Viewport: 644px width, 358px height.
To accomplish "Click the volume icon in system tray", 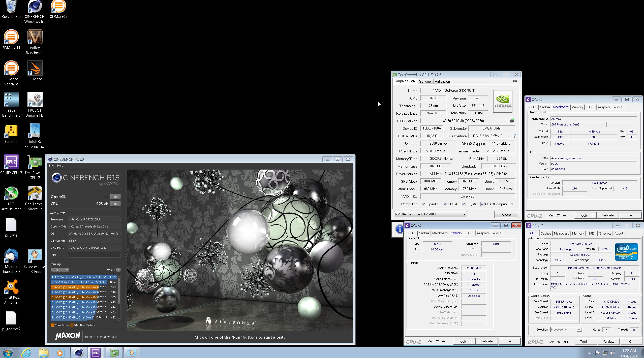I will 612,353.
